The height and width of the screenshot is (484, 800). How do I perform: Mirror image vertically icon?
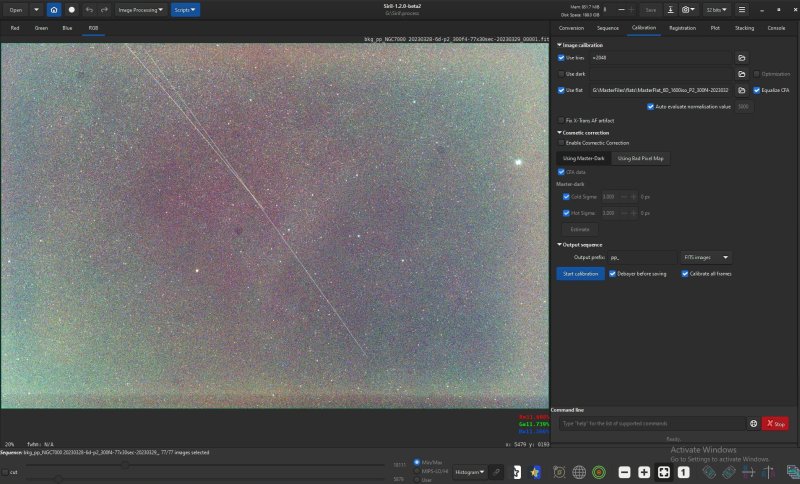tap(768, 472)
